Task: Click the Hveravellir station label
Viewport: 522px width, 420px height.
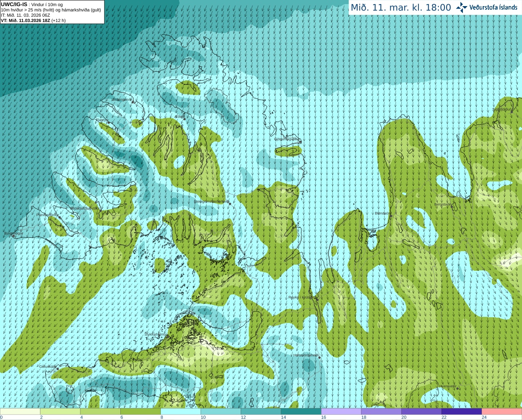Action: point(448,386)
